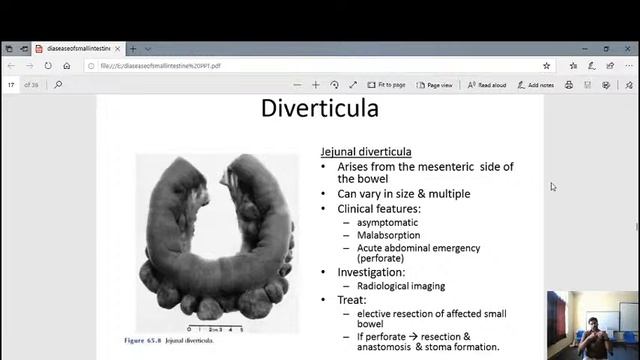Edit the page number field showing 17
This screenshot has width=640, height=360.
11,85
